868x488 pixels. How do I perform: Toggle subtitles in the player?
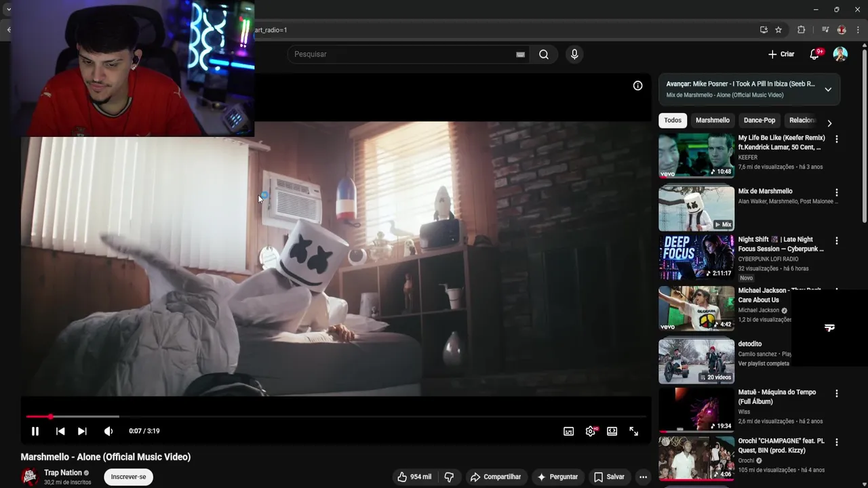click(x=569, y=431)
